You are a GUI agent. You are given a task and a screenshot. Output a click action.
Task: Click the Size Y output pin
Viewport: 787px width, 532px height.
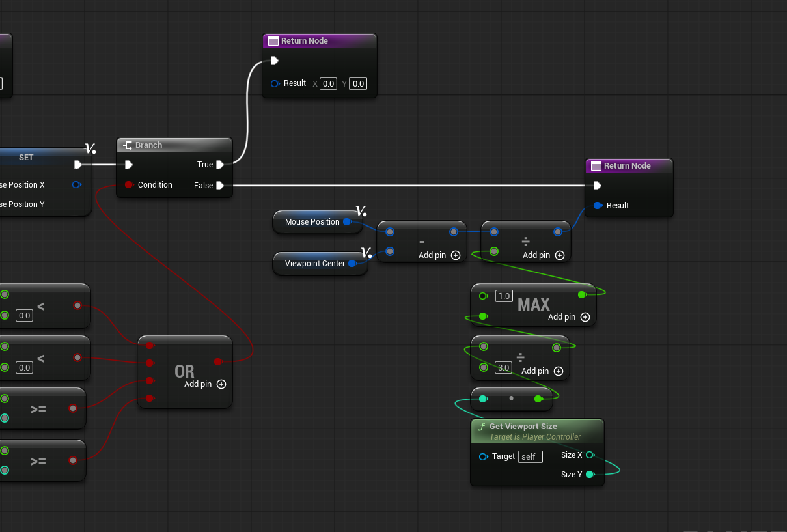click(x=590, y=475)
